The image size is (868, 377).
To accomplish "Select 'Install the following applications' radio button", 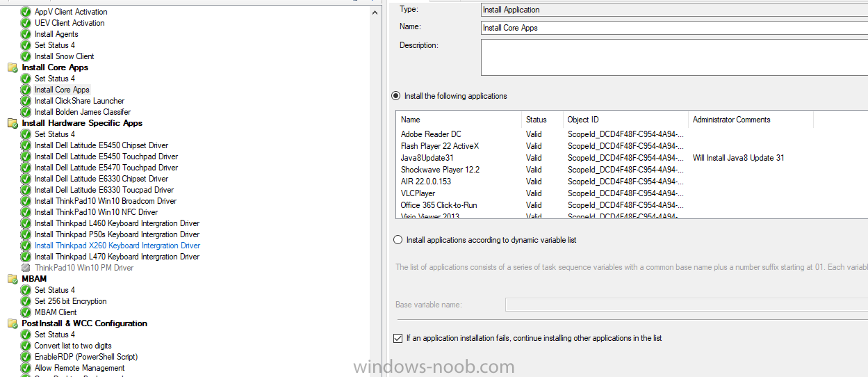I will [396, 96].
